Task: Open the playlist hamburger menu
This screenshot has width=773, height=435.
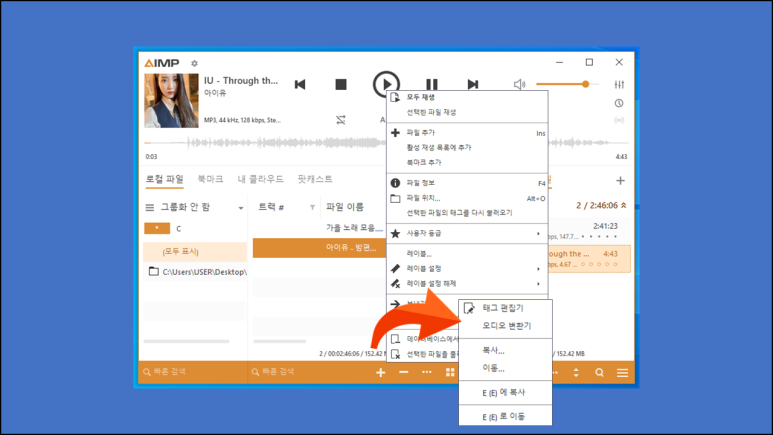Action: tap(623, 373)
